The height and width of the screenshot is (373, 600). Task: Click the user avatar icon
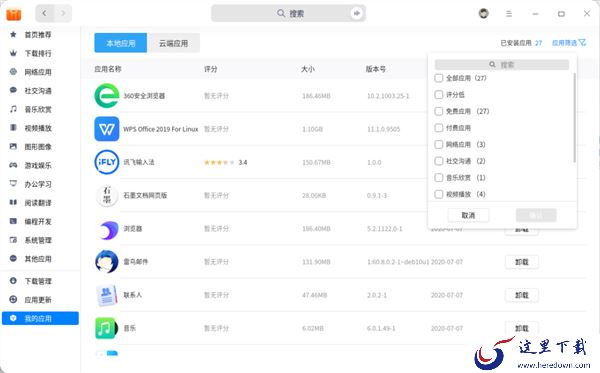[484, 13]
